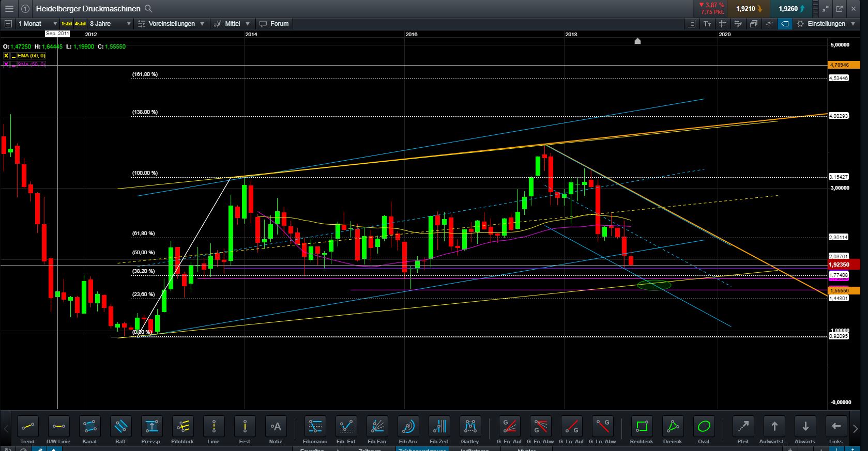Open the stacked windows chart option
This screenshot has width=868, height=451.
pos(754,24)
